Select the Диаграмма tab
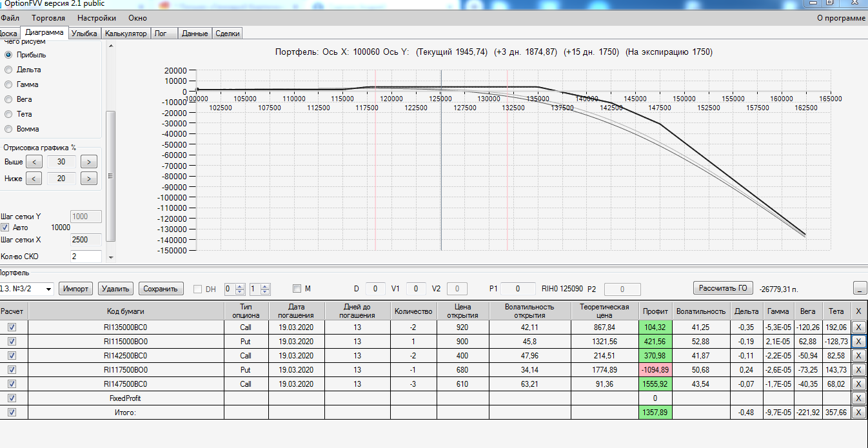The image size is (868, 448). tap(44, 32)
